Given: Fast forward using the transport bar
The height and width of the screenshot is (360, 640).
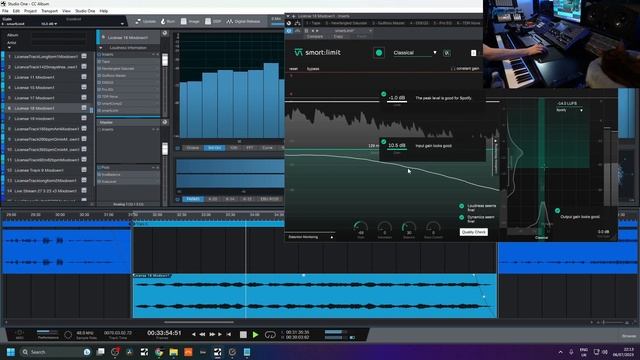Looking at the screenshot, I should click(212, 334).
